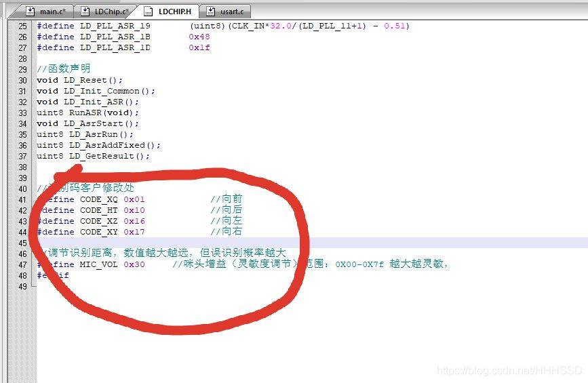The image size is (588, 383).
Task: Click the main.c tab file icon
Action: (x=31, y=12)
